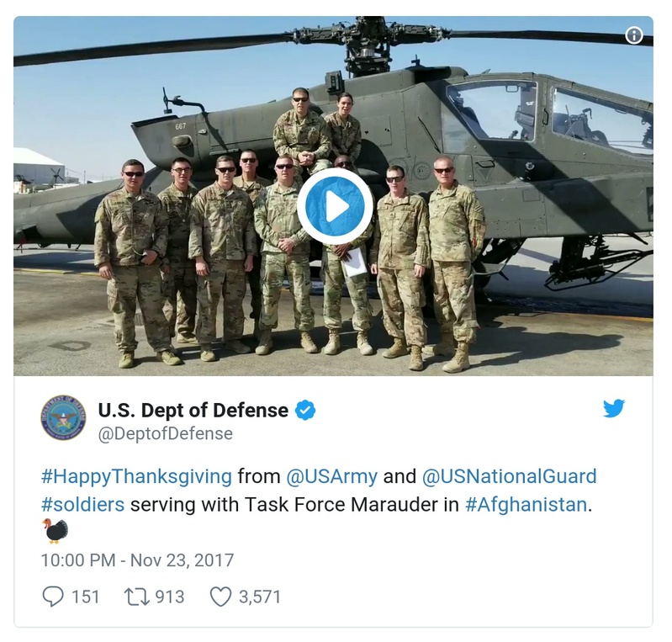Like the tweet with heart icon
The width and height of the screenshot is (672, 642).
click(x=220, y=597)
